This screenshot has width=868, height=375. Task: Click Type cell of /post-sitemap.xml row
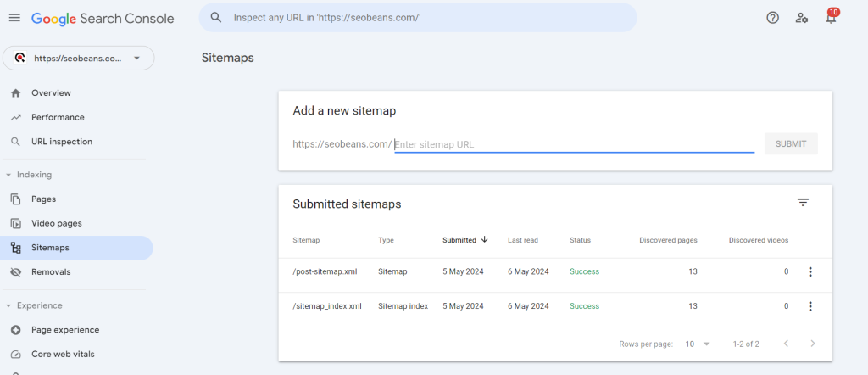392,272
